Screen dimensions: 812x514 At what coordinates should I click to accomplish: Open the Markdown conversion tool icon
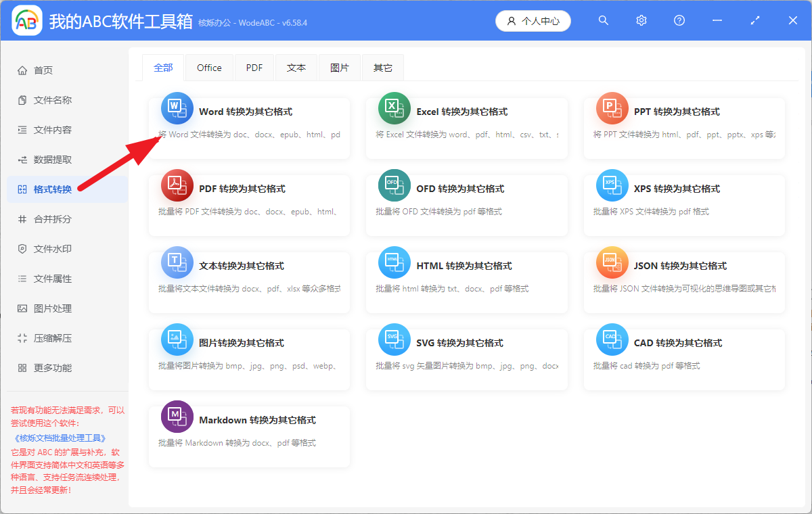177,417
